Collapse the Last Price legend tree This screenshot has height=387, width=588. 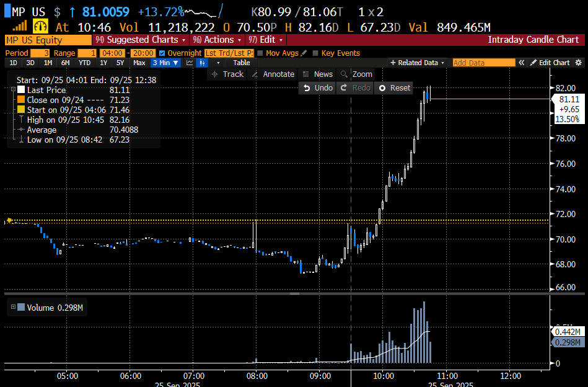[13, 90]
